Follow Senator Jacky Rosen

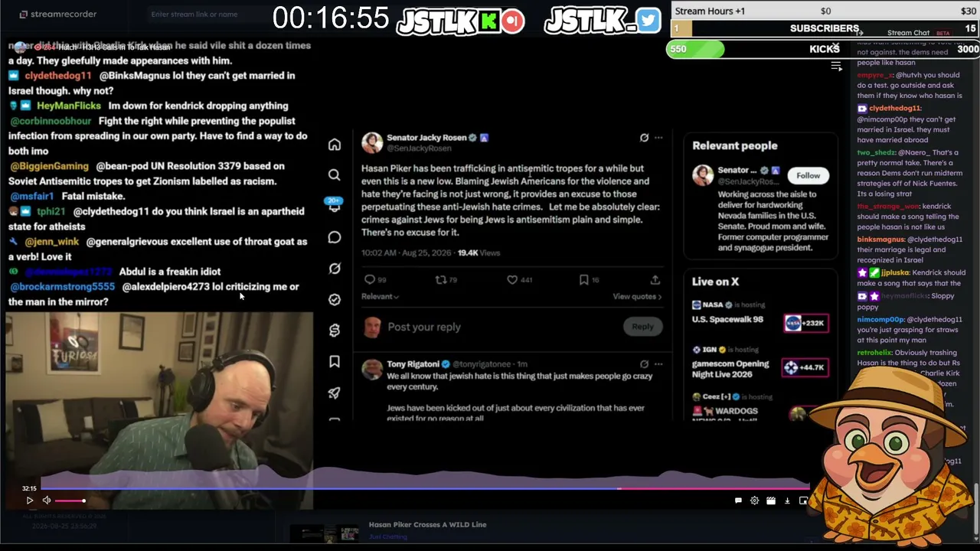(808, 175)
